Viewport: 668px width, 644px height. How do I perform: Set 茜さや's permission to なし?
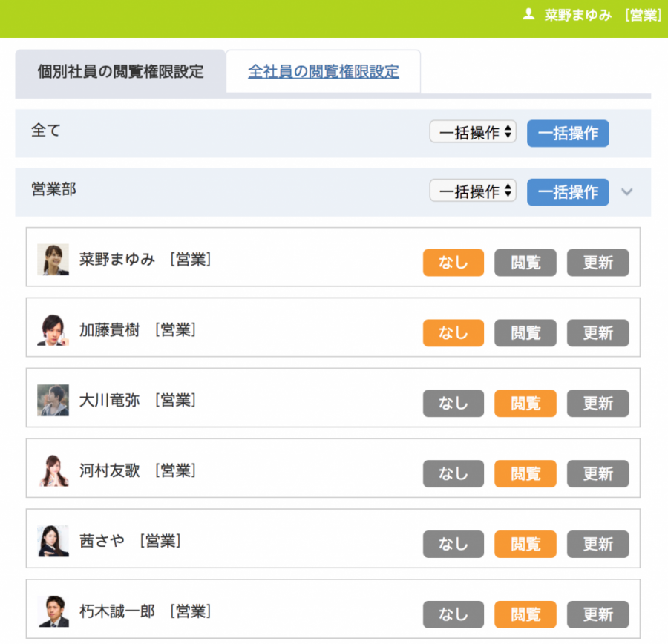click(x=453, y=544)
